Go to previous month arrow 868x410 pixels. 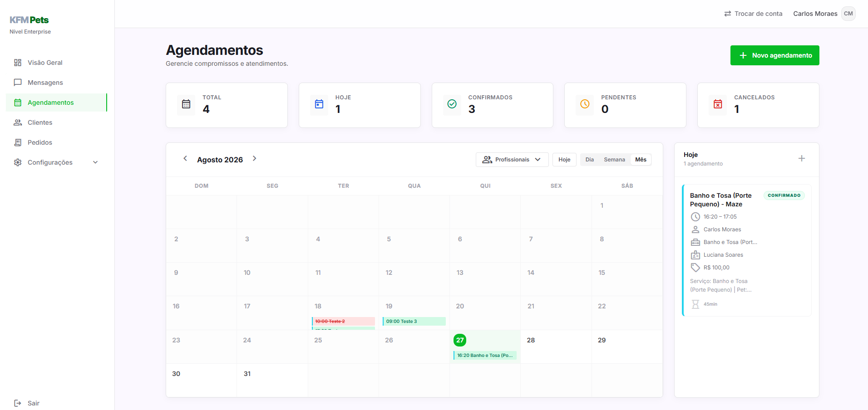(x=185, y=158)
